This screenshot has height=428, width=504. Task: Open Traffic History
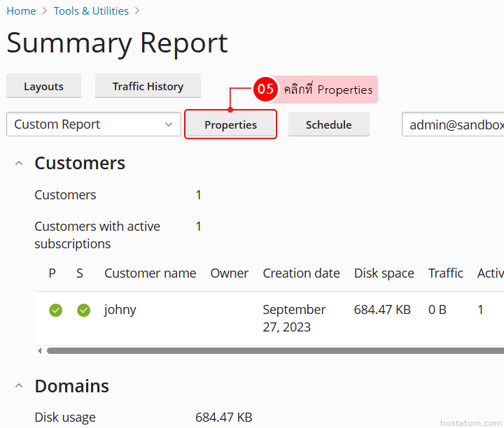148,86
